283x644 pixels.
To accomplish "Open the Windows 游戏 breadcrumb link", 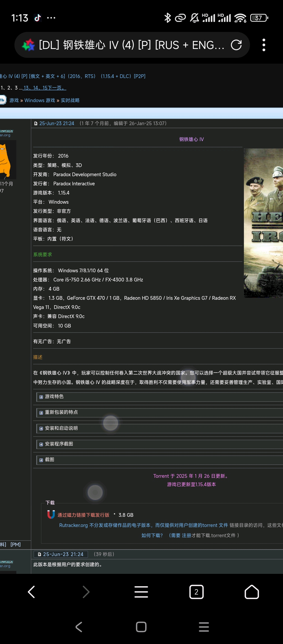I will [x=40, y=101].
